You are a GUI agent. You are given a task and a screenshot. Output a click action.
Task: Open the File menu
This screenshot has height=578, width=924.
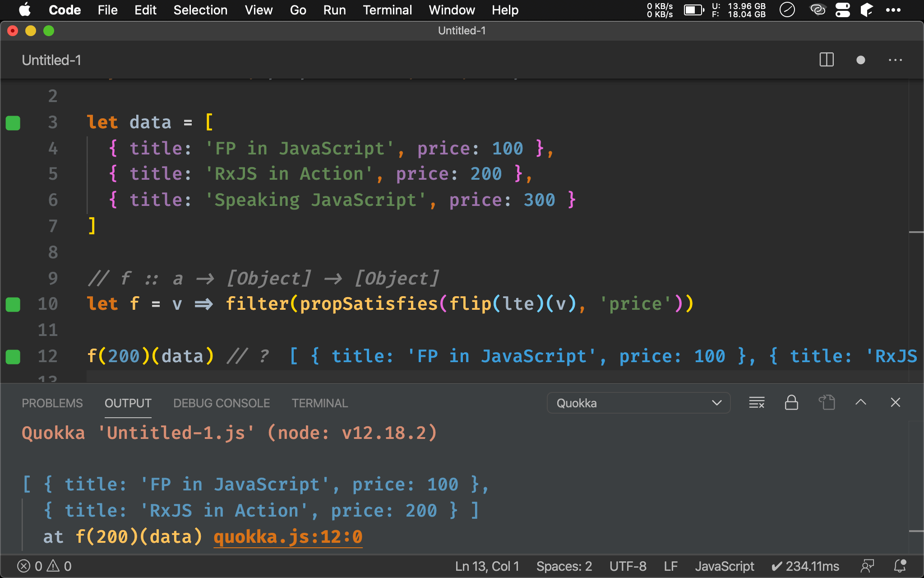pos(107,10)
